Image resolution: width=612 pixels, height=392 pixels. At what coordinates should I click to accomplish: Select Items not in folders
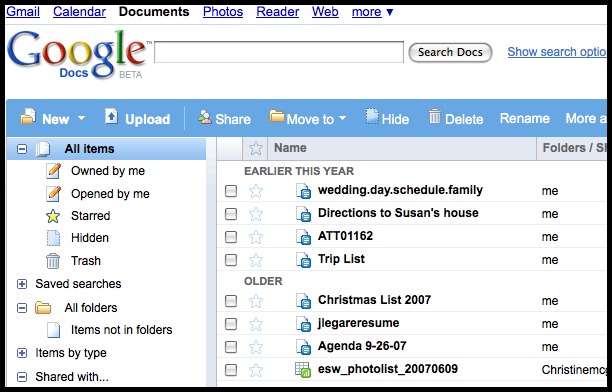click(x=121, y=330)
